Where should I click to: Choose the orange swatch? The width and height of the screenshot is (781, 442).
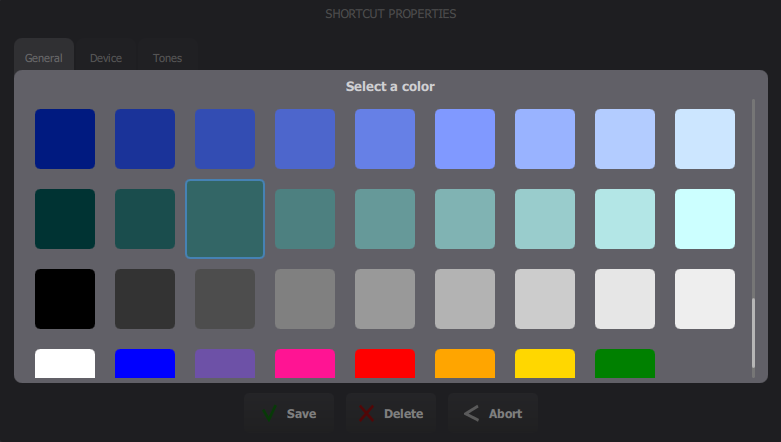(x=465, y=364)
